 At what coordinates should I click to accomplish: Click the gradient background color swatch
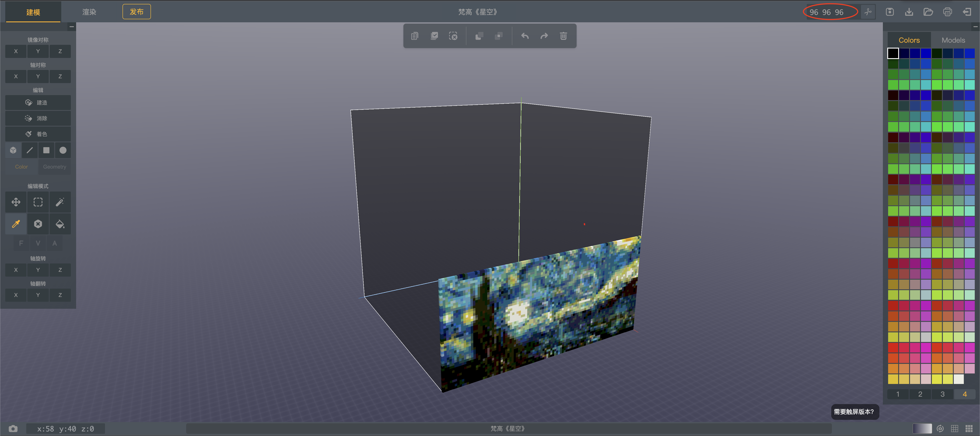[922, 429]
